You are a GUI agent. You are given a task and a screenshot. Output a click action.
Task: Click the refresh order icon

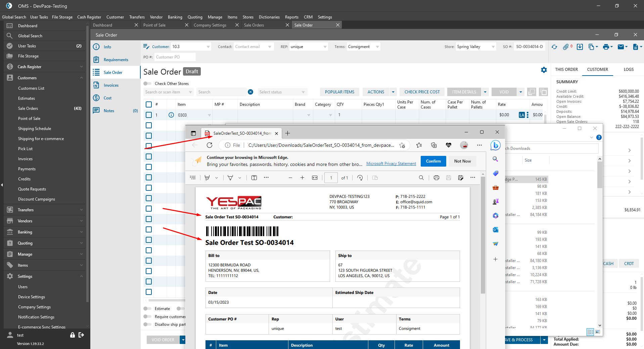(554, 47)
